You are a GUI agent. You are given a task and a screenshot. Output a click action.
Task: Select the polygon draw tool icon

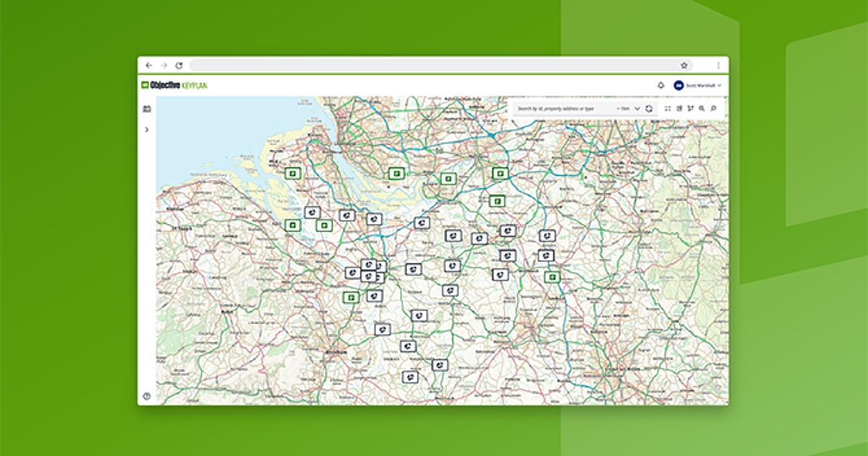pyautogui.click(x=690, y=109)
